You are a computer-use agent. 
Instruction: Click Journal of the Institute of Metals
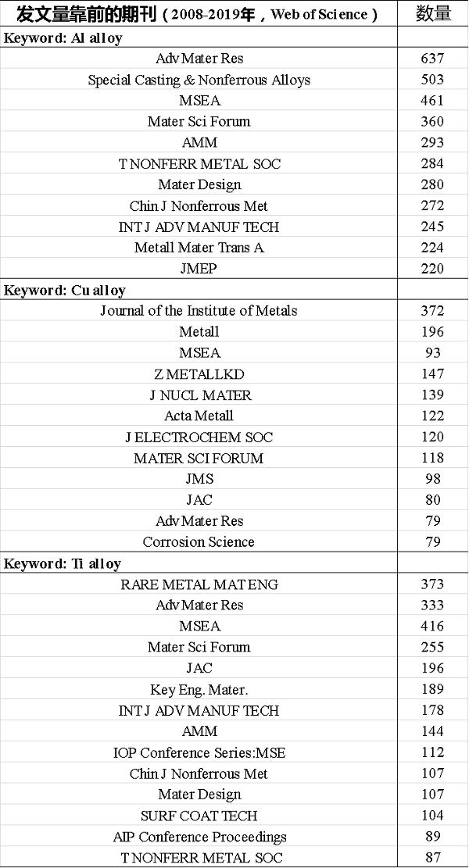[x=199, y=311]
